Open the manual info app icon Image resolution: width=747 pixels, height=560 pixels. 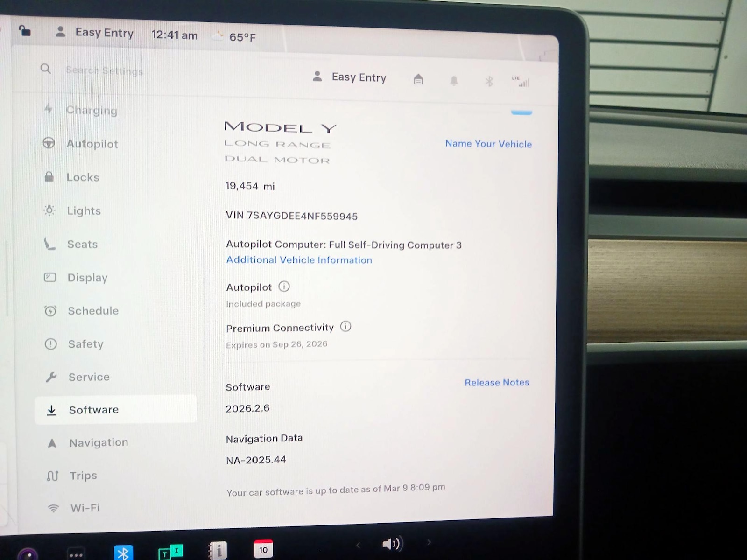point(218,551)
